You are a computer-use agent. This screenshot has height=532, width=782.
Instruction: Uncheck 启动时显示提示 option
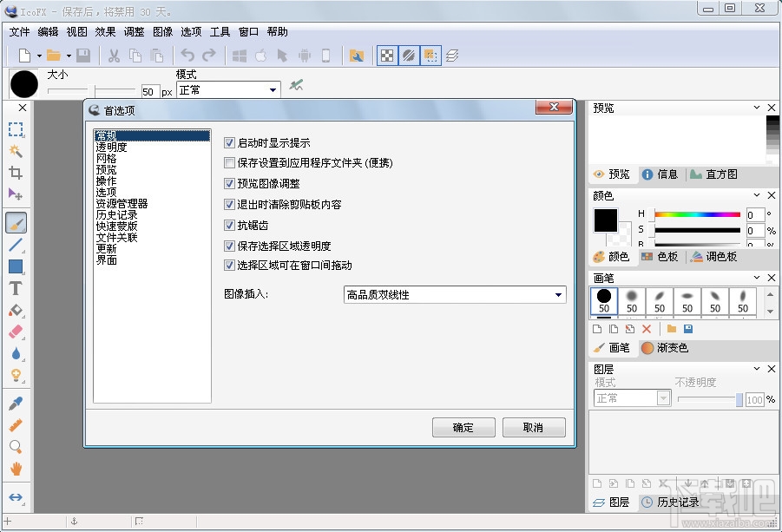click(229, 142)
